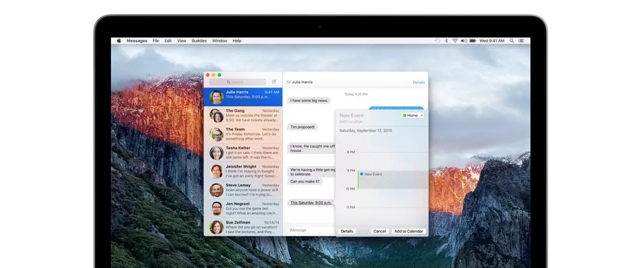
Task: Click the New Event title field
Action: point(352,115)
